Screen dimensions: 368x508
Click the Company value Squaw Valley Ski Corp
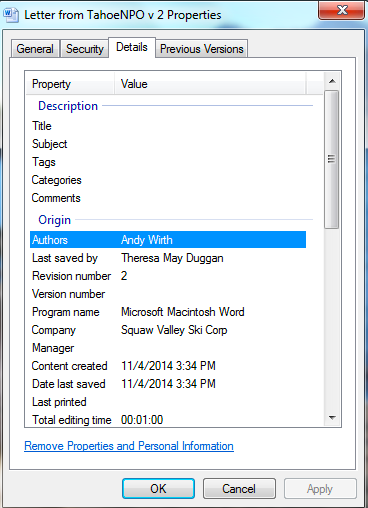point(174,330)
